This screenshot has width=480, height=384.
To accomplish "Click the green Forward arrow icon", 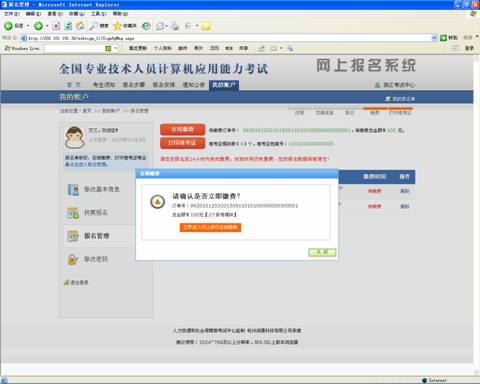I will click(x=38, y=26).
